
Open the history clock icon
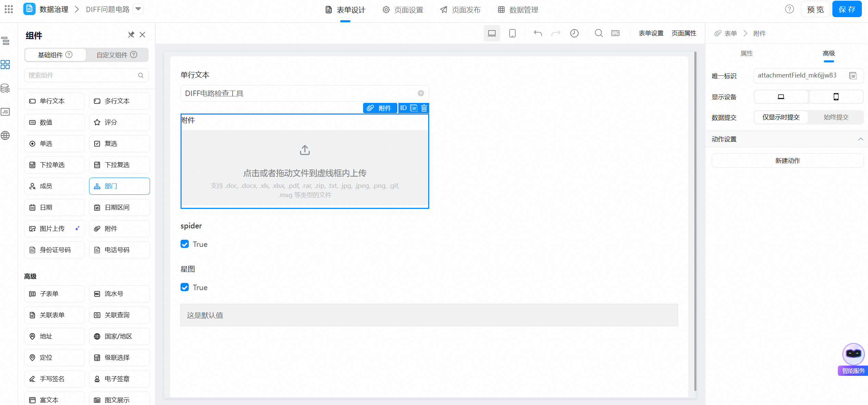click(x=574, y=33)
